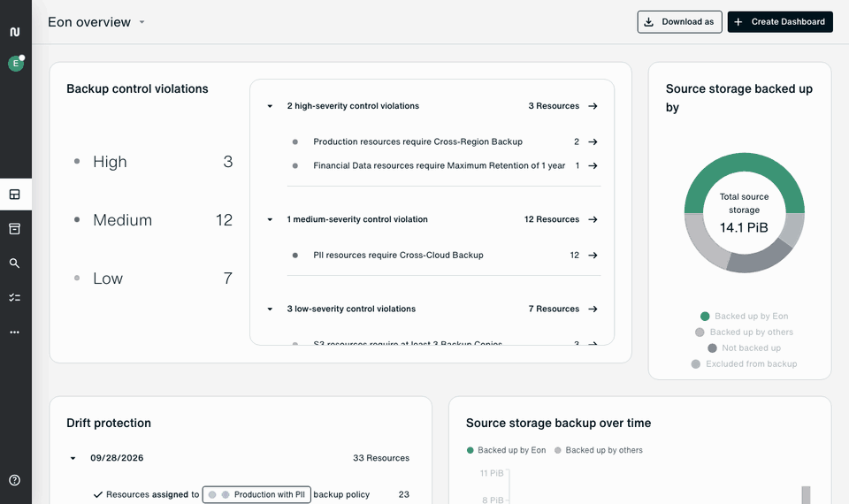This screenshot has height=504, width=849.
Task: Open arrow for Maximum Retention of 1 year row
Action: (593, 165)
